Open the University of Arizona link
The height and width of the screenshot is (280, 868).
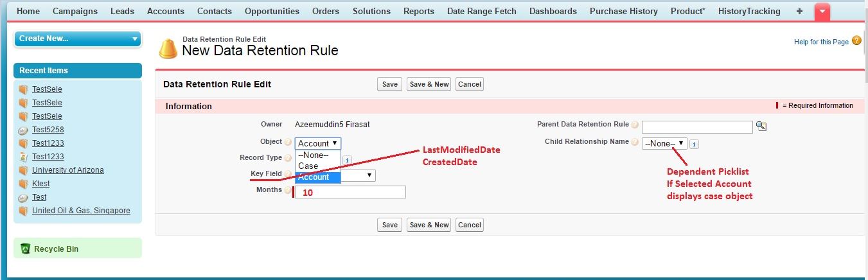(x=68, y=170)
